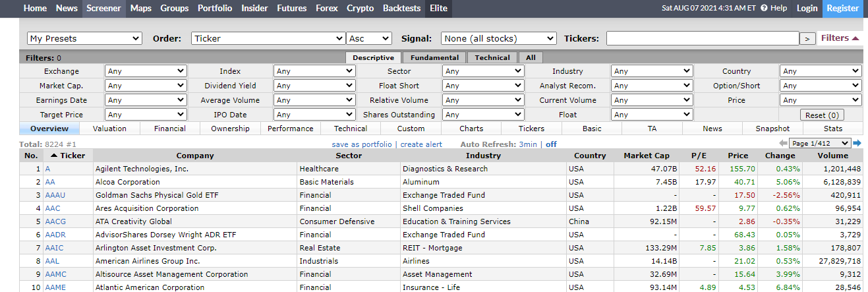This screenshot has width=868, height=292.
Task: Open Groups in the top navigation
Action: coord(175,8)
